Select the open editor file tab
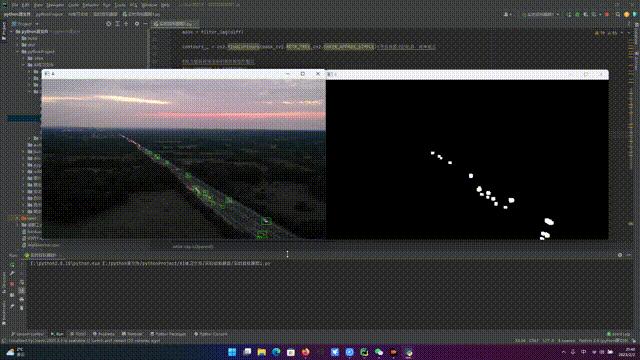640x360 pixels. (x=175, y=24)
